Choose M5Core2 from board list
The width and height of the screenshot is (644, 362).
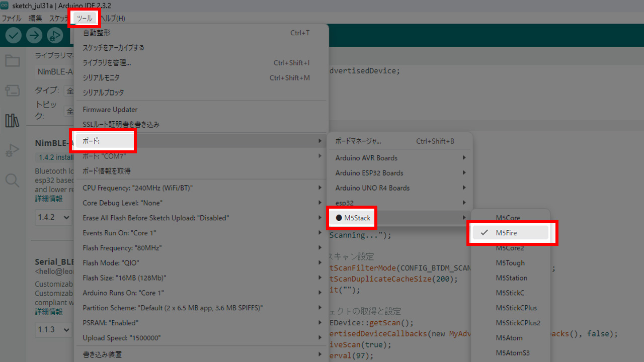510,248
